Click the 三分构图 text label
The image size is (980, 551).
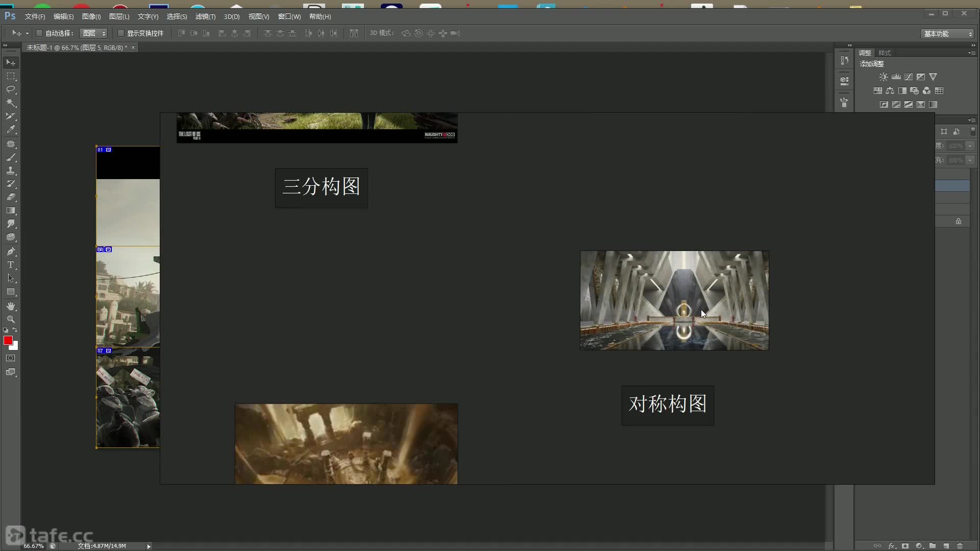coord(321,187)
